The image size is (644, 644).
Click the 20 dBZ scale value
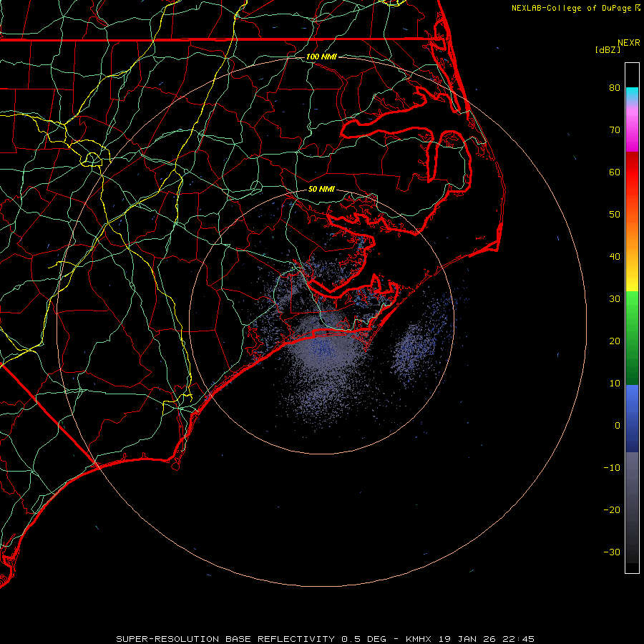coord(615,341)
